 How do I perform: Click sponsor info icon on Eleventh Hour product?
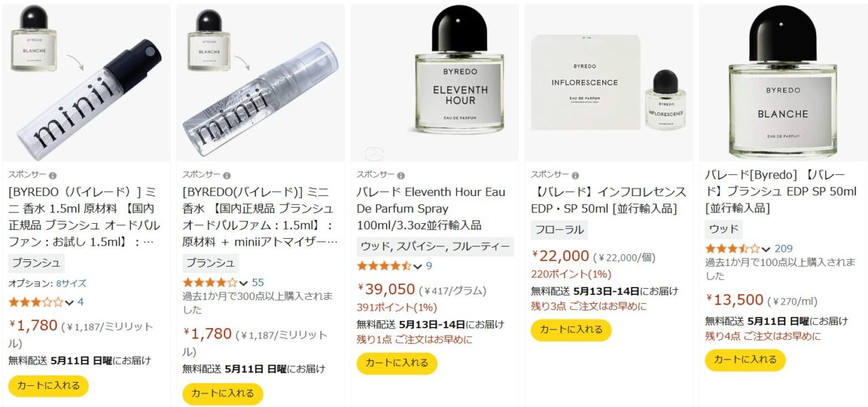(401, 175)
